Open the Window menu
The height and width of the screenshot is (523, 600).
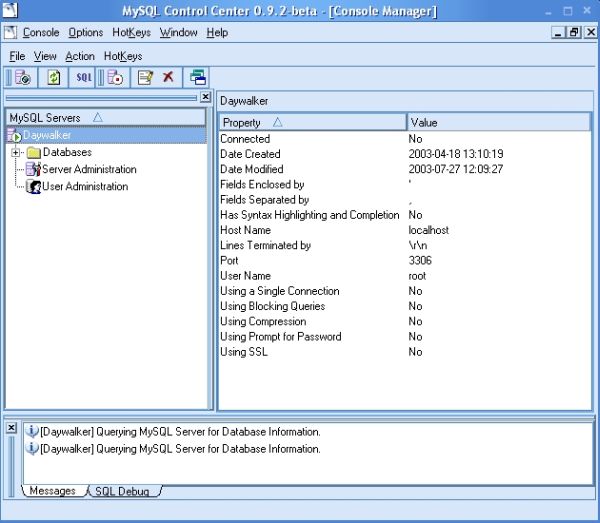tap(178, 33)
